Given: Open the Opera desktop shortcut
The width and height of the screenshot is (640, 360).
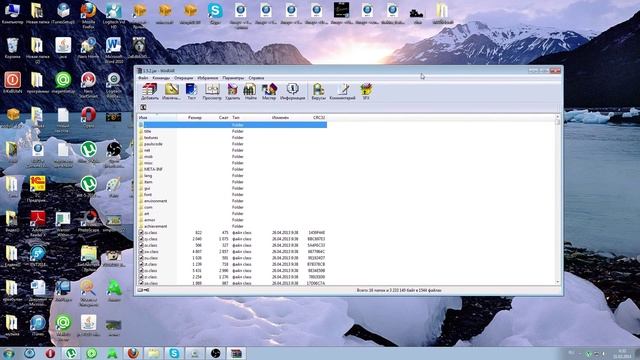Looking at the screenshot, I should (88, 117).
